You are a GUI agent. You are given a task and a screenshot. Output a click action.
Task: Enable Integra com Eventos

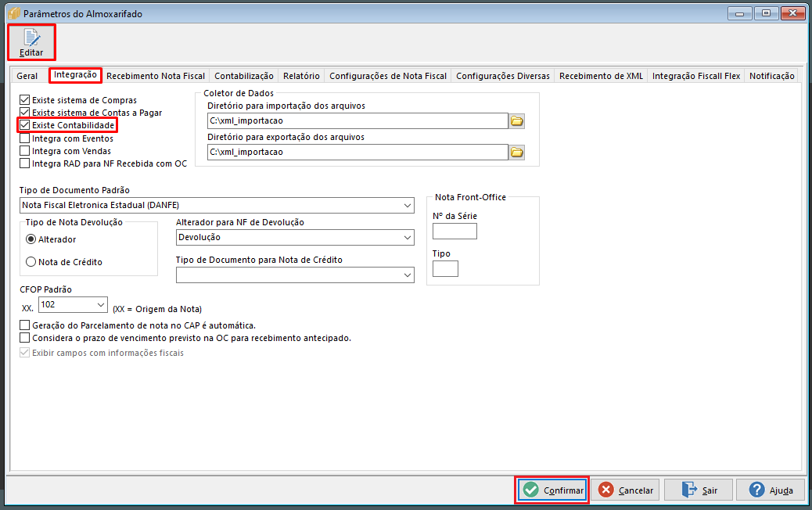click(x=24, y=138)
